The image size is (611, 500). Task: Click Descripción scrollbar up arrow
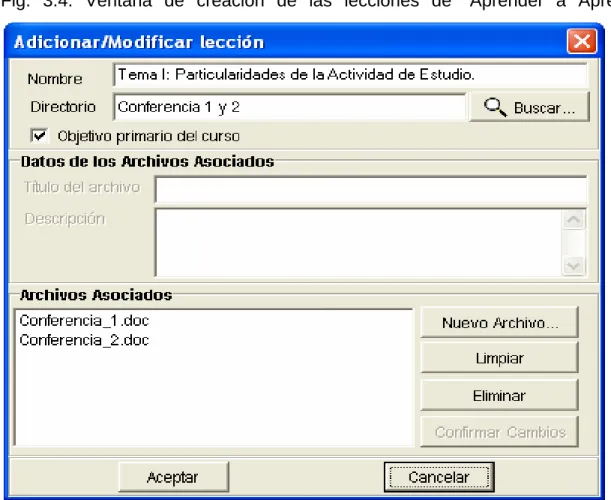pos(574,220)
